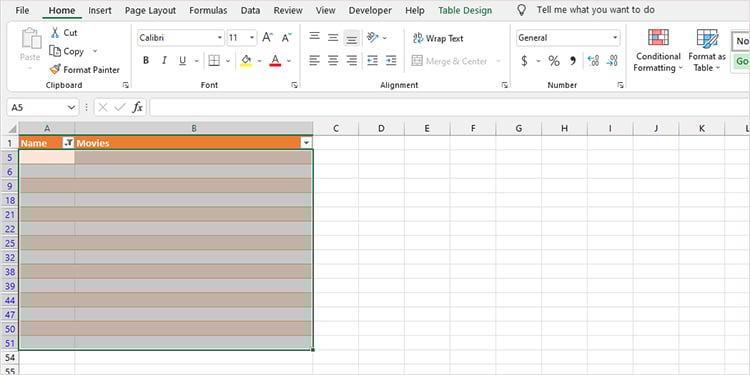Open the text Orientation icon

click(x=373, y=37)
